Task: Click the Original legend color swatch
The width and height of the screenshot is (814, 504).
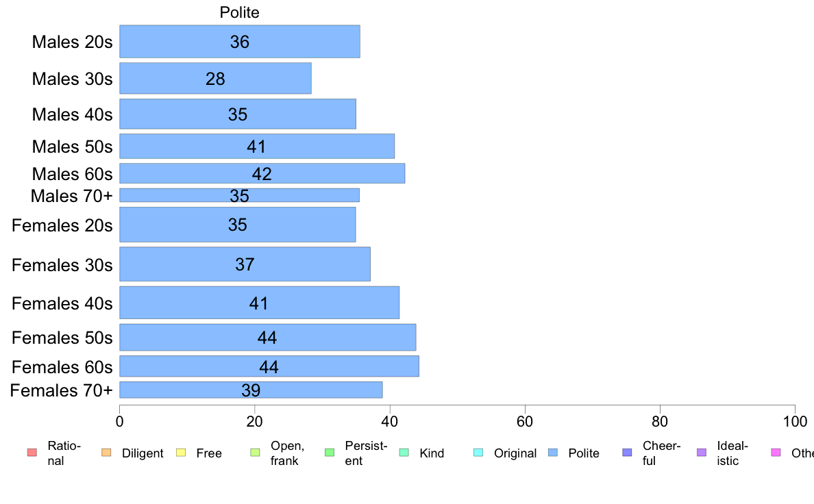Action: pos(478,453)
